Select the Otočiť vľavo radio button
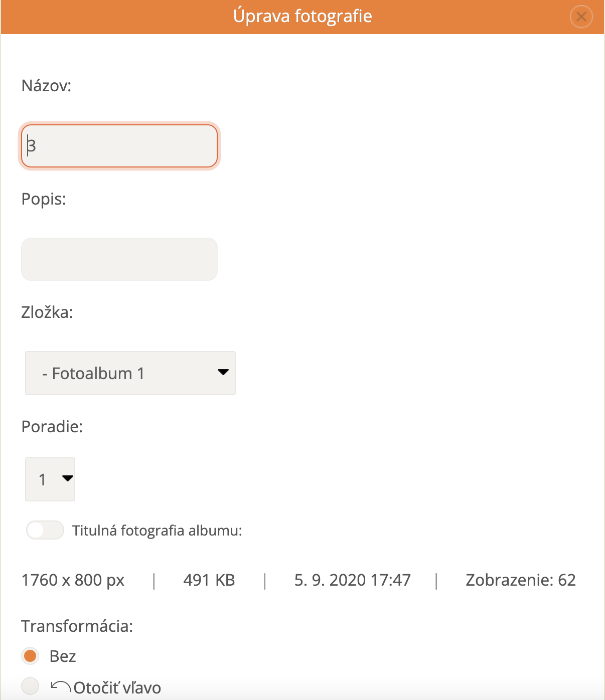This screenshot has height=700, width=605. click(31, 686)
